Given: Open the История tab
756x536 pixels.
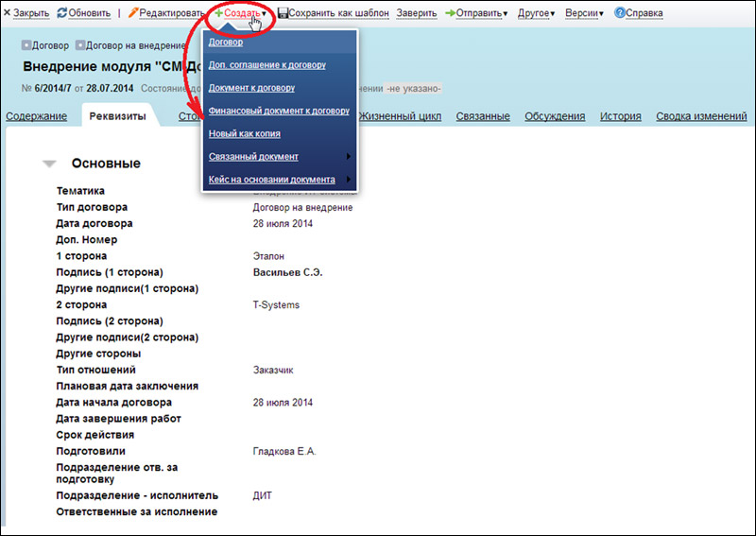Looking at the screenshot, I should pos(621,116).
